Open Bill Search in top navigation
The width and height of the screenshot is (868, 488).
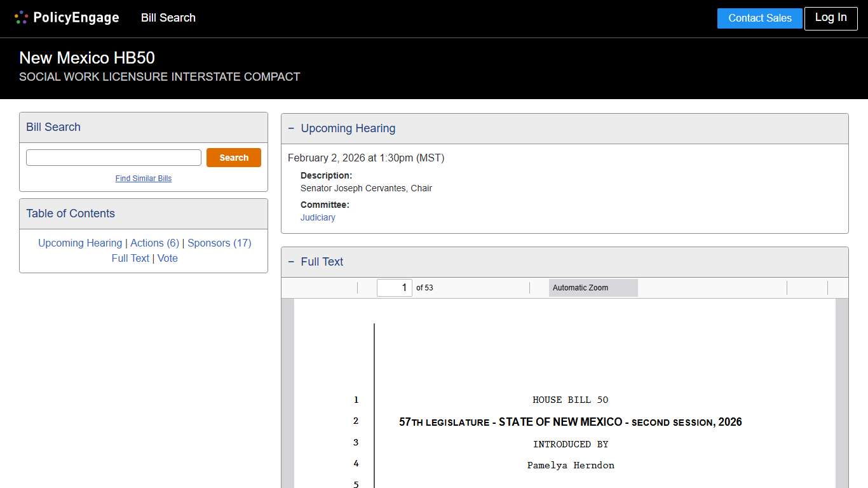click(168, 18)
